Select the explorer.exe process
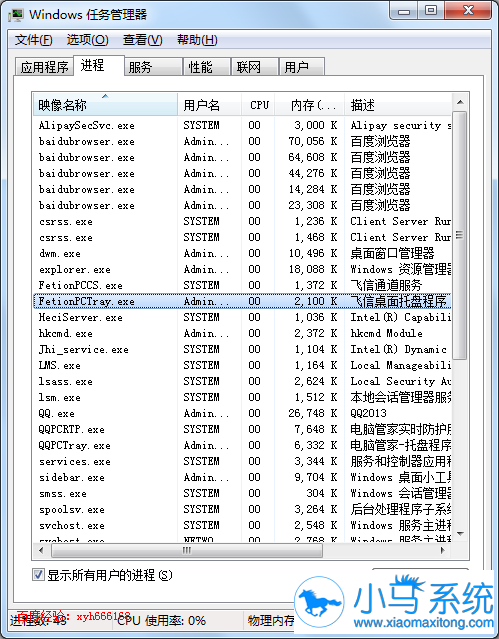 242,269
